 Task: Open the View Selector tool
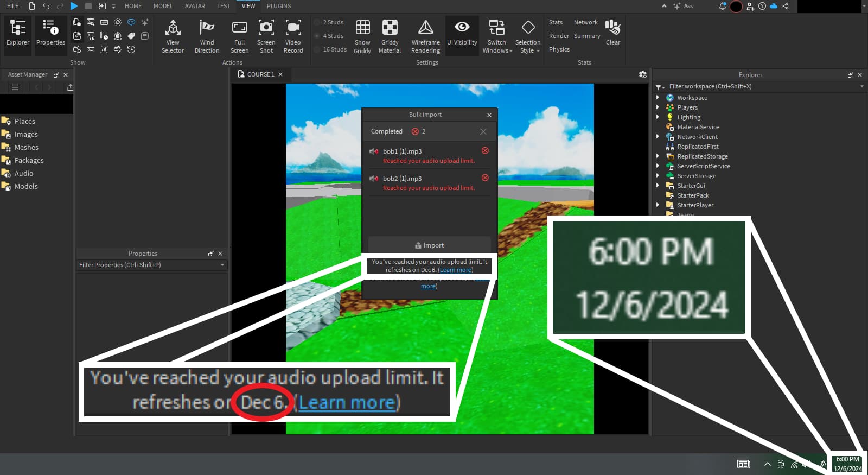(x=173, y=36)
